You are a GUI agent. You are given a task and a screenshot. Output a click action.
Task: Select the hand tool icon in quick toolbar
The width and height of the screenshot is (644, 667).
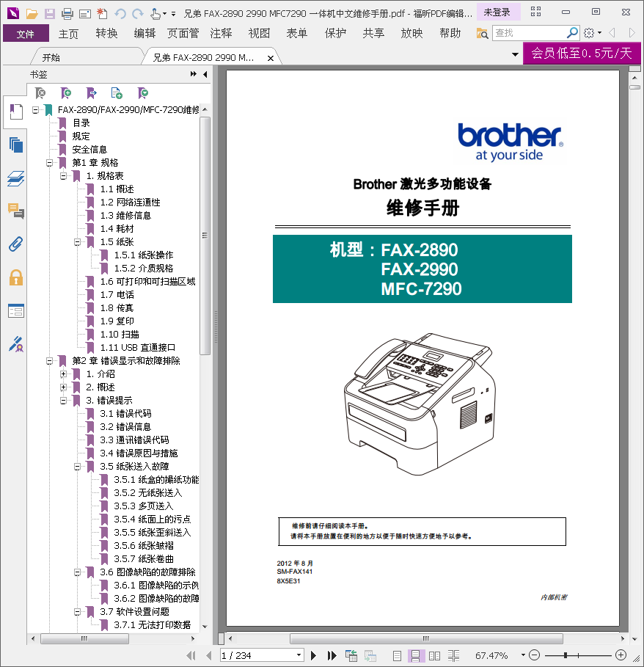click(x=155, y=14)
